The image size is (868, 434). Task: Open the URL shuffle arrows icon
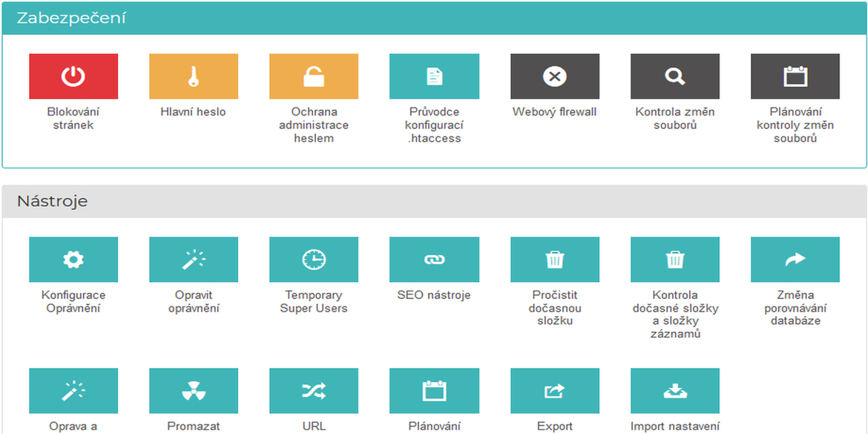(x=314, y=391)
